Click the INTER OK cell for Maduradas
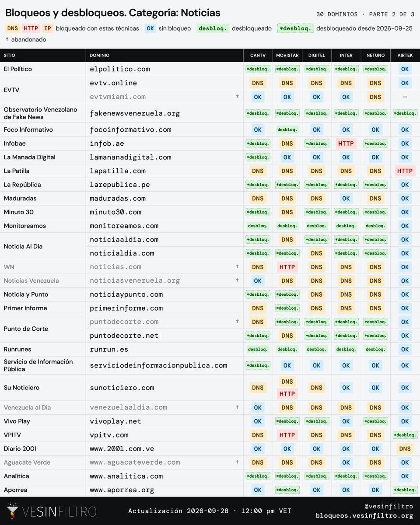420x525 pixels. pos(346,198)
